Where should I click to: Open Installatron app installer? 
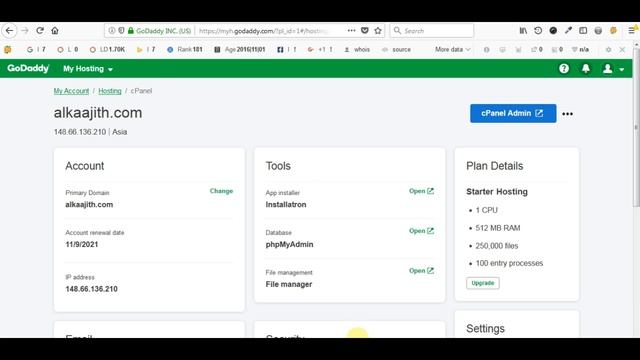click(421, 191)
